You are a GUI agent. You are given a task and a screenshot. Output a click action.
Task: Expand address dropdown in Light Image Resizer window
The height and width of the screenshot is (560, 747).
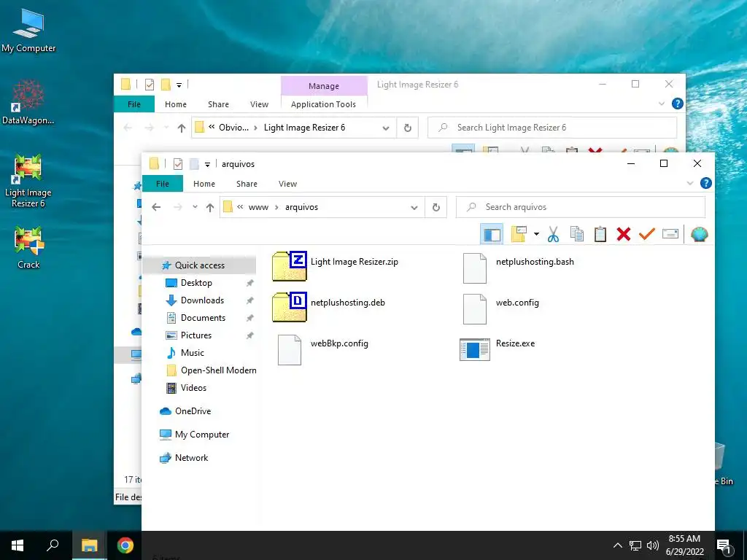[x=386, y=128]
